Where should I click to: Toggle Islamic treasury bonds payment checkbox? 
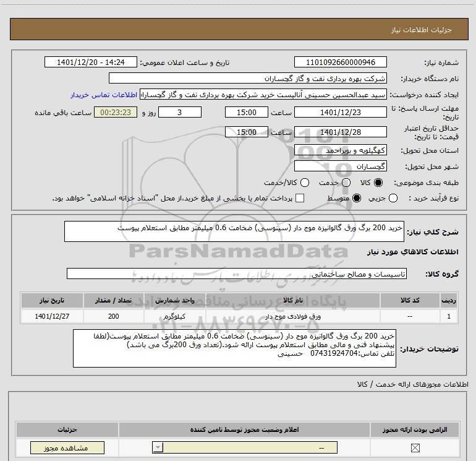tap(300, 198)
